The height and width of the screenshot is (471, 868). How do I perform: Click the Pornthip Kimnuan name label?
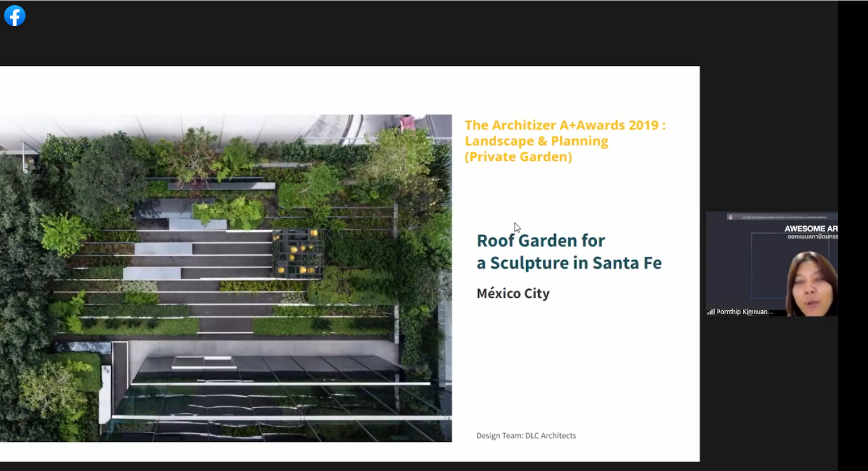pos(741,312)
